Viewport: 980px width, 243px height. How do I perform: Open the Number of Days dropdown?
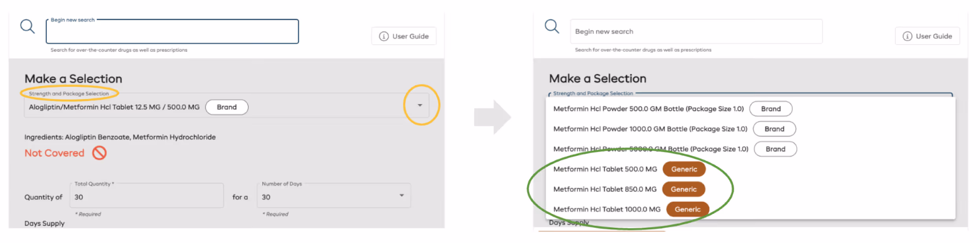(x=402, y=195)
